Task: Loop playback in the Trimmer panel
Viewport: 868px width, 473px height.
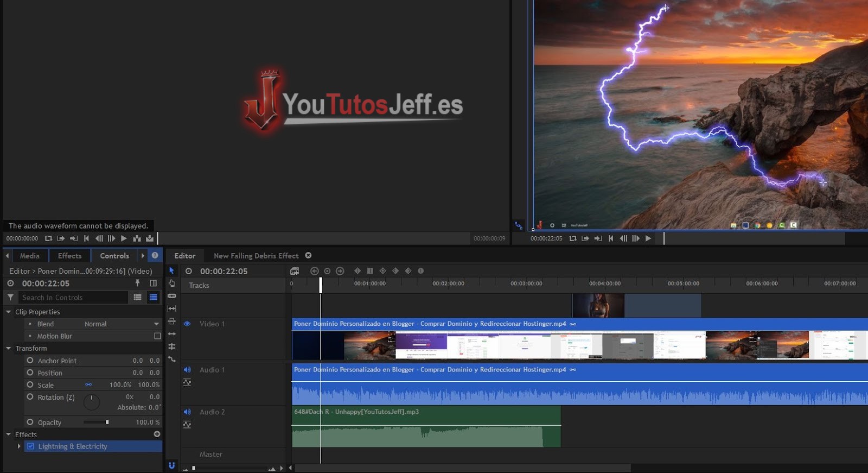Action: [x=48, y=238]
